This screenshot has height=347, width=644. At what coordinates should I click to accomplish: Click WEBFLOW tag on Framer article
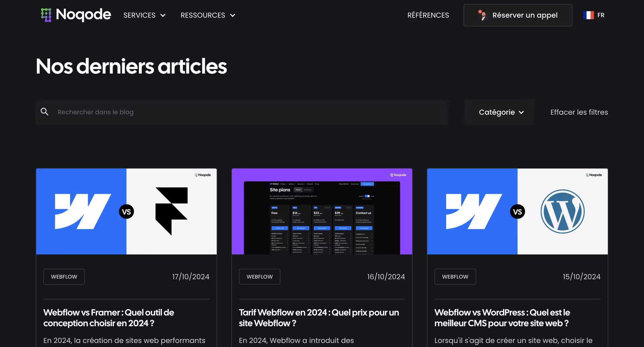coord(64,277)
